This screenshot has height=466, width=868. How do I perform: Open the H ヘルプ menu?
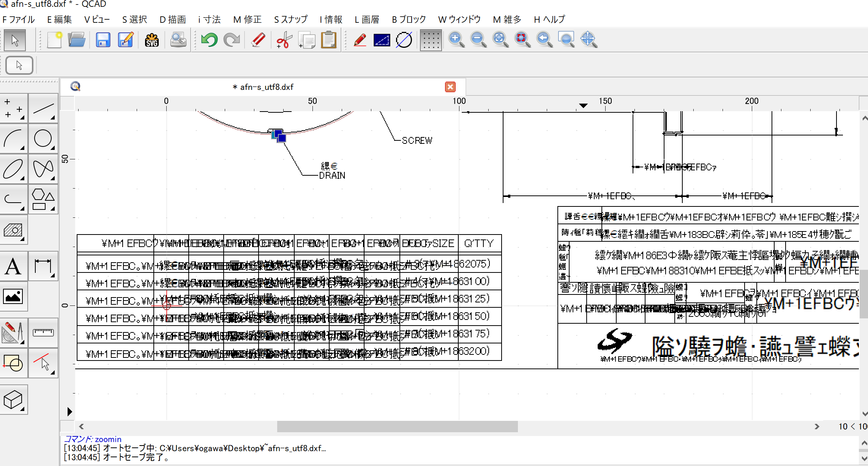pos(549,19)
